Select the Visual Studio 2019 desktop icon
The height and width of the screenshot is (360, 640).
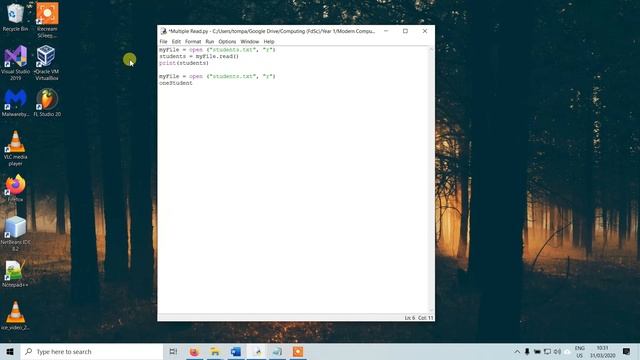pos(16,62)
